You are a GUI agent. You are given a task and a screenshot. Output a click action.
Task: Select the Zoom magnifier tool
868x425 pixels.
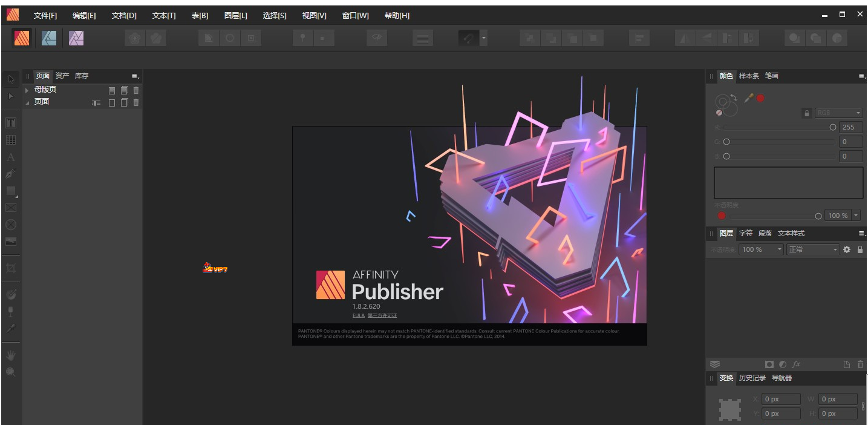11,372
